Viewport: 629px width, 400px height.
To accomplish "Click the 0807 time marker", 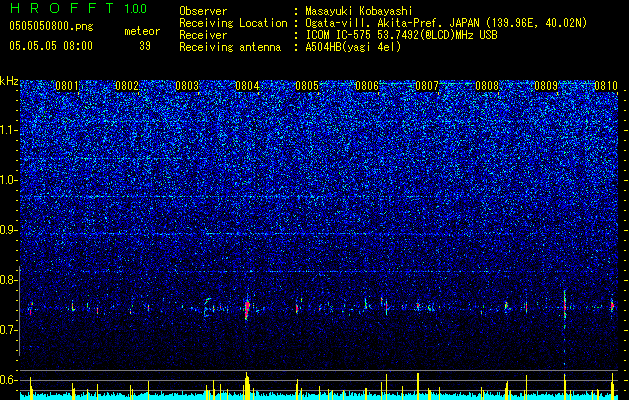I will 427,86.
